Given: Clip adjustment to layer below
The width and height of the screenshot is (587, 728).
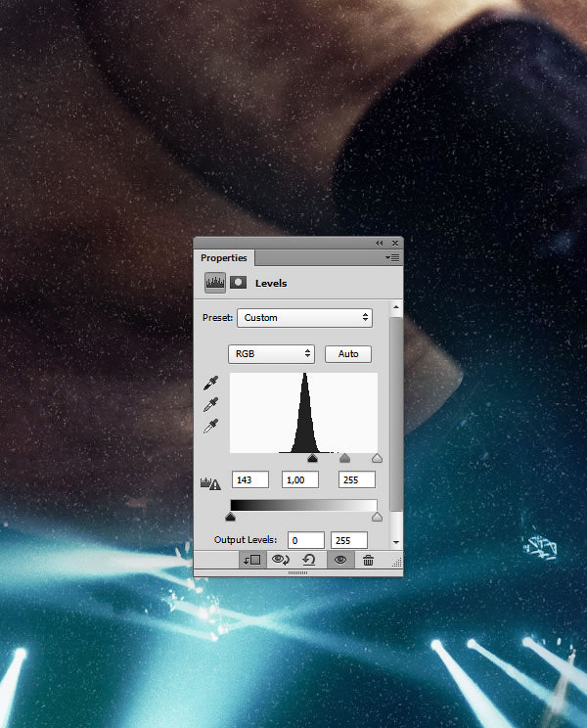Looking at the screenshot, I should (x=252, y=560).
